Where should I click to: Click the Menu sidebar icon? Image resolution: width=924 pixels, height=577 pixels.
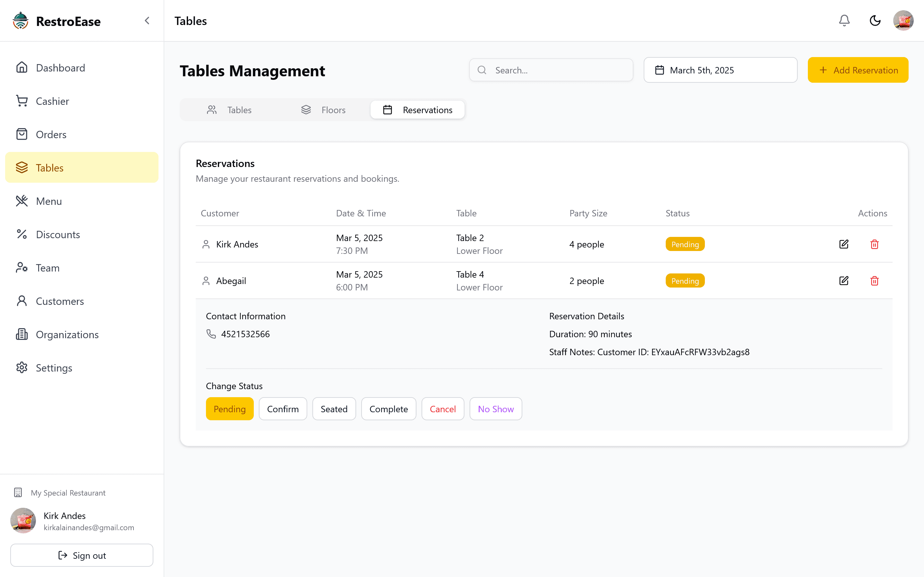[x=21, y=201]
